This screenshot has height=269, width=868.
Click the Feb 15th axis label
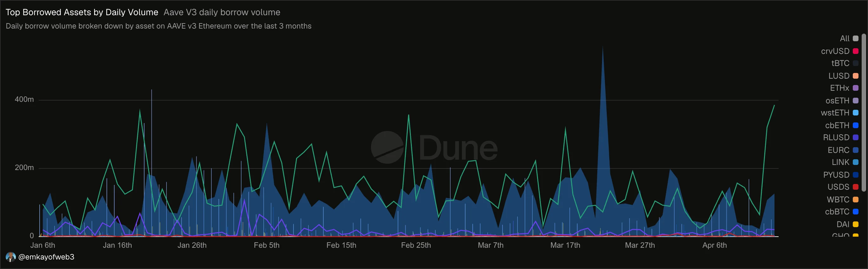341,245
